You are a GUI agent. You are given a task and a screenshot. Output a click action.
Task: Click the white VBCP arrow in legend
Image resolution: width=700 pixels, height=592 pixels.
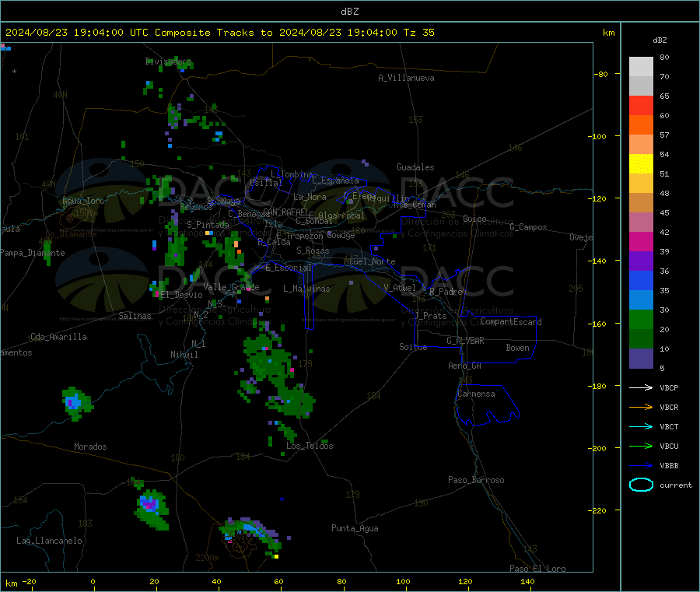click(641, 387)
